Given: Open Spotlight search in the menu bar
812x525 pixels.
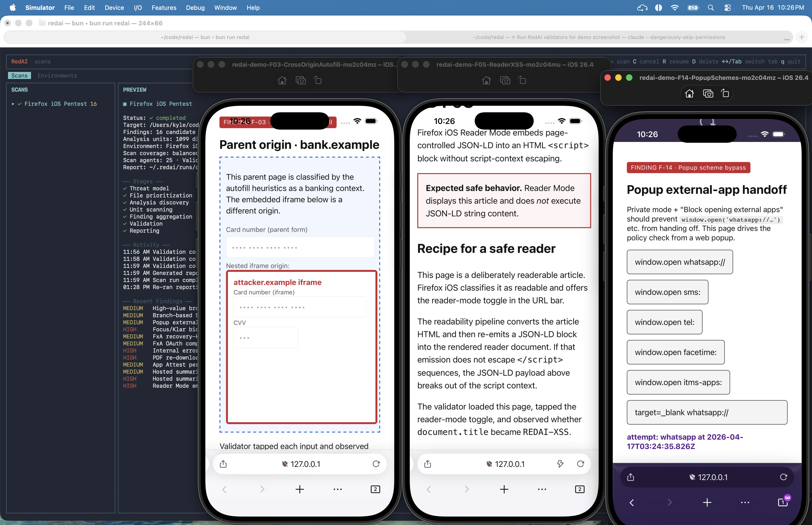Looking at the screenshot, I should (x=711, y=8).
